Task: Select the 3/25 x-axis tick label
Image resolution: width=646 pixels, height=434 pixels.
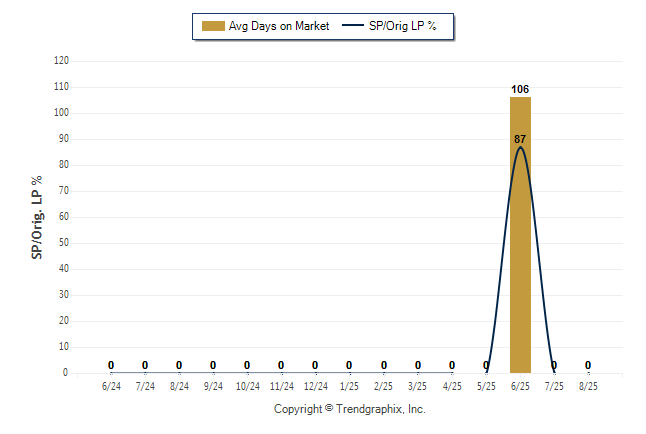Action: [x=417, y=387]
